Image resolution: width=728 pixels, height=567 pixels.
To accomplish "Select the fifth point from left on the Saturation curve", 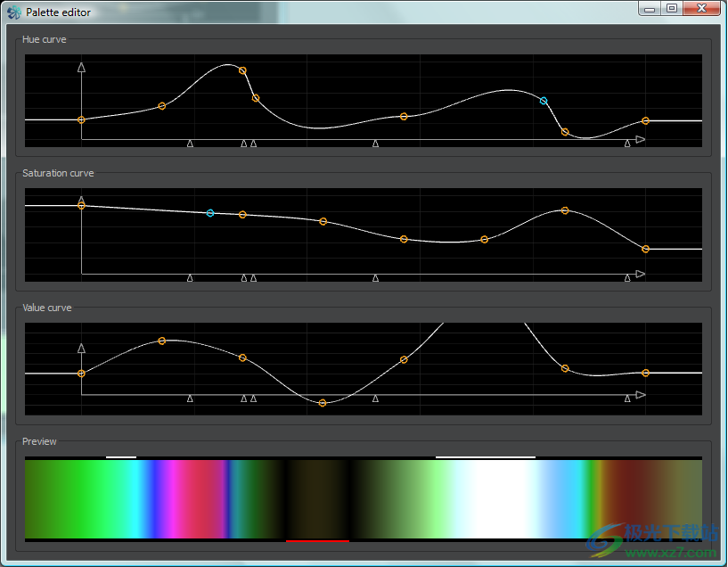I will (x=404, y=239).
